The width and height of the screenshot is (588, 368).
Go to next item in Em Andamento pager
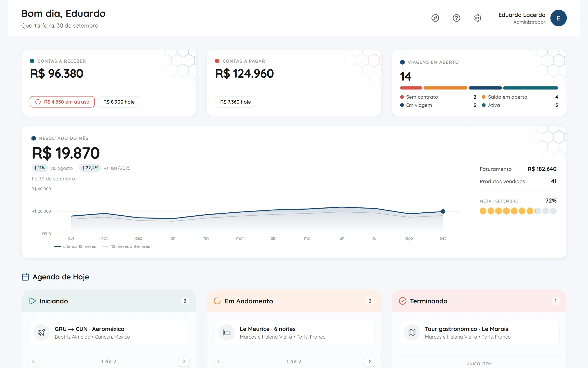[x=369, y=361]
